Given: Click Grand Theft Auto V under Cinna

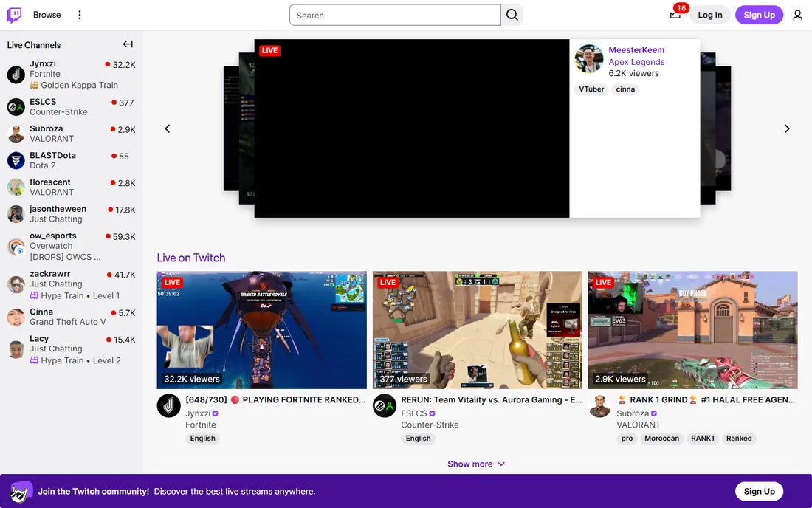Looking at the screenshot, I should (68, 322).
